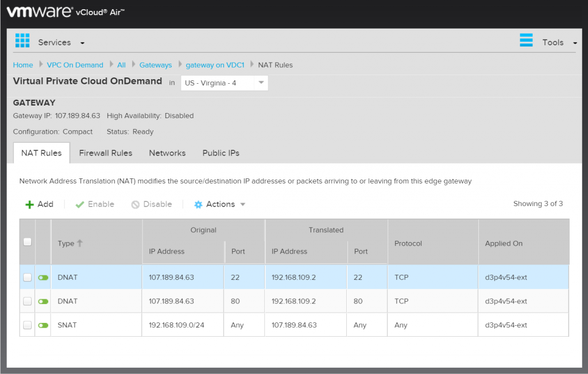
Task: Toggle the enabled switch for port 22 DNAT rule
Action: click(43, 278)
